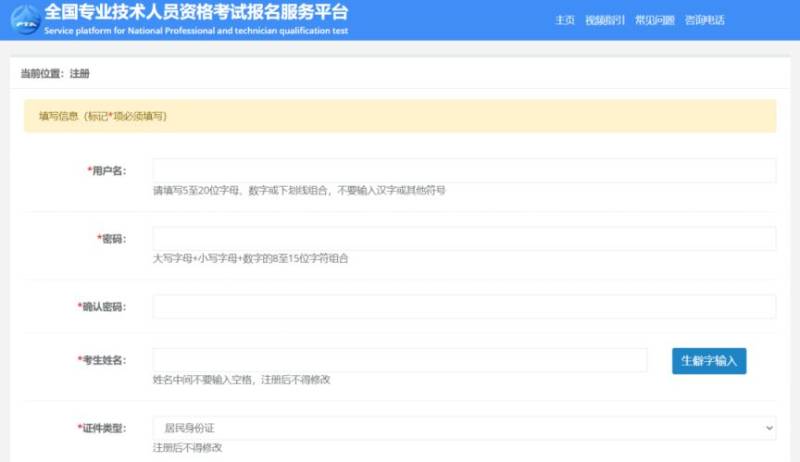Go to 常见问题 page
Screen dimensions: 800x462
pyautogui.click(x=655, y=20)
